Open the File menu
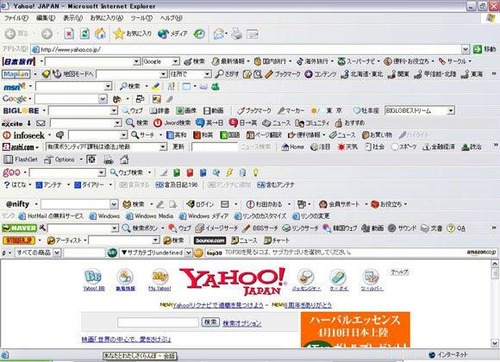Viewport: 500px width, 362px height. [16, 18]
